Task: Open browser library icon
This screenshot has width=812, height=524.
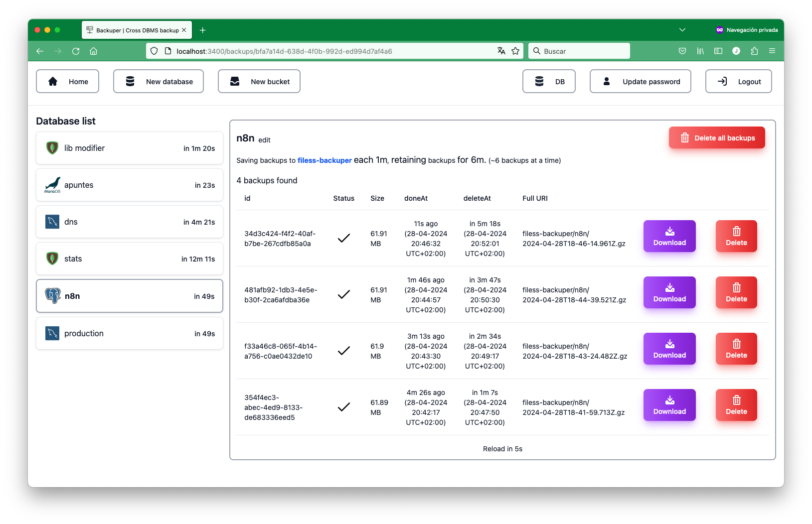Action: tap(700, 51)
